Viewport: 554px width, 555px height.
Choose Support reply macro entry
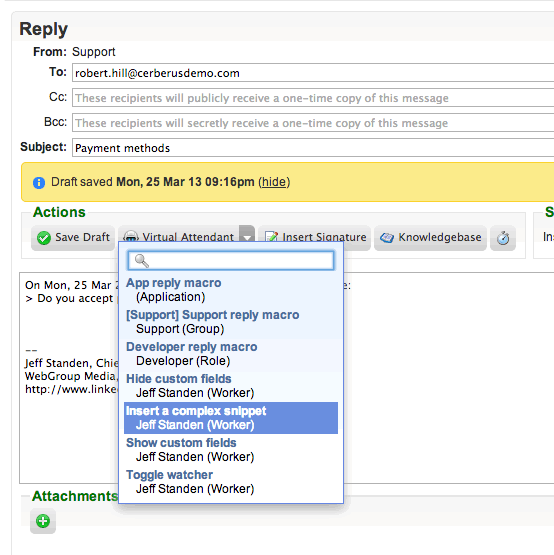[231, 322]
